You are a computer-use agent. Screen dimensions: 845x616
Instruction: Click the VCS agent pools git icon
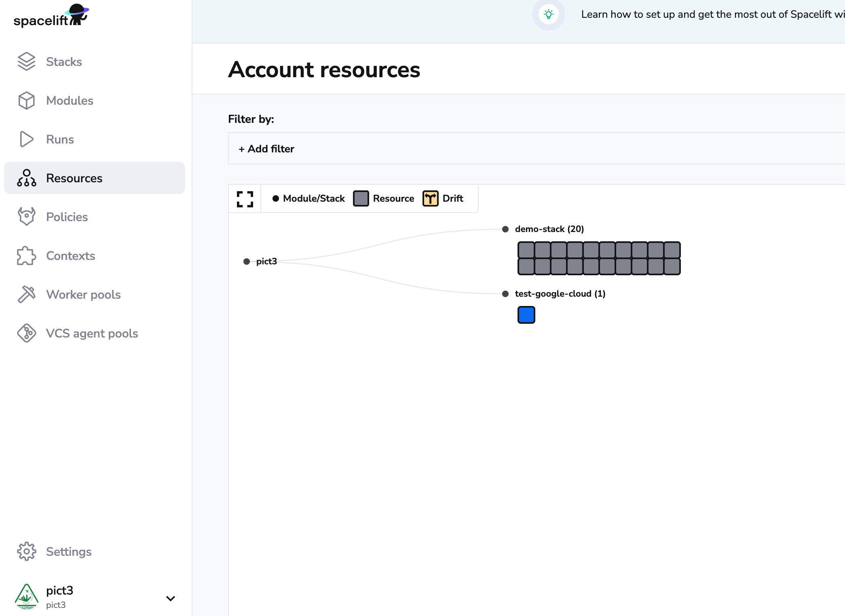coord(27,333)
